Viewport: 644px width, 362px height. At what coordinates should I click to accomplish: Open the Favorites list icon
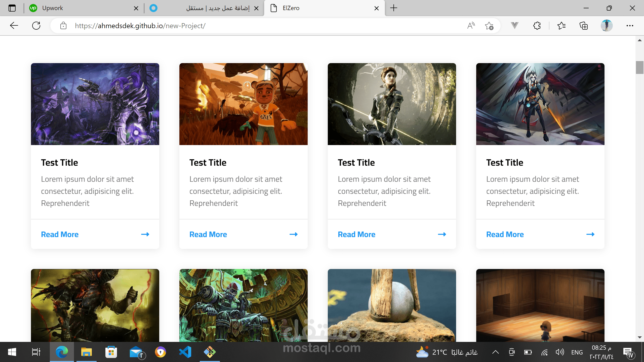(561, 26)
